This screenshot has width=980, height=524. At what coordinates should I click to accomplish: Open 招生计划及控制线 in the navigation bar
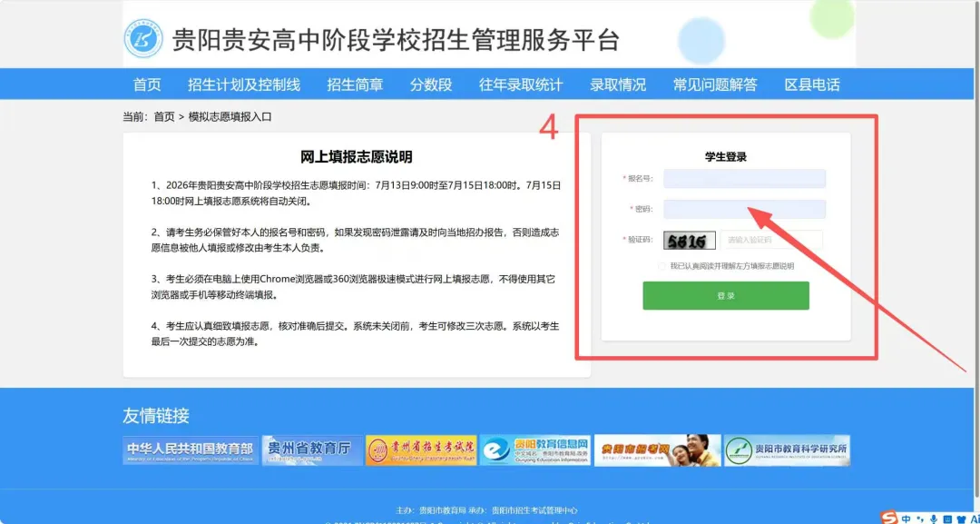[x=244, y=84]
